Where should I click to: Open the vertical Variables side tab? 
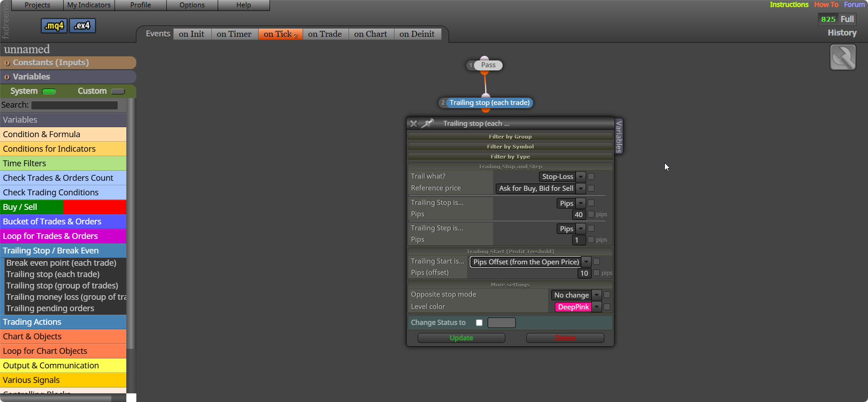[x=619, y=136]
